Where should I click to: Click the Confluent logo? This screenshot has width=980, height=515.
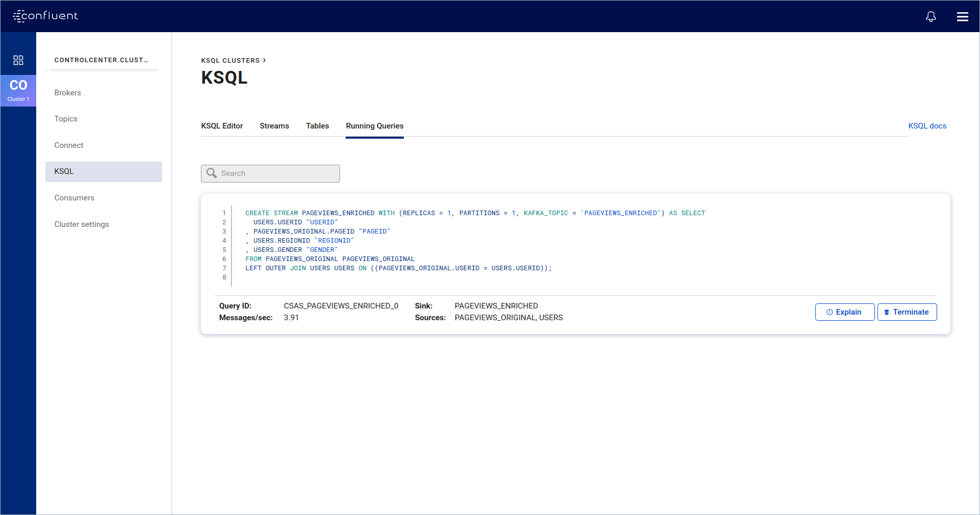click(45, 16)
